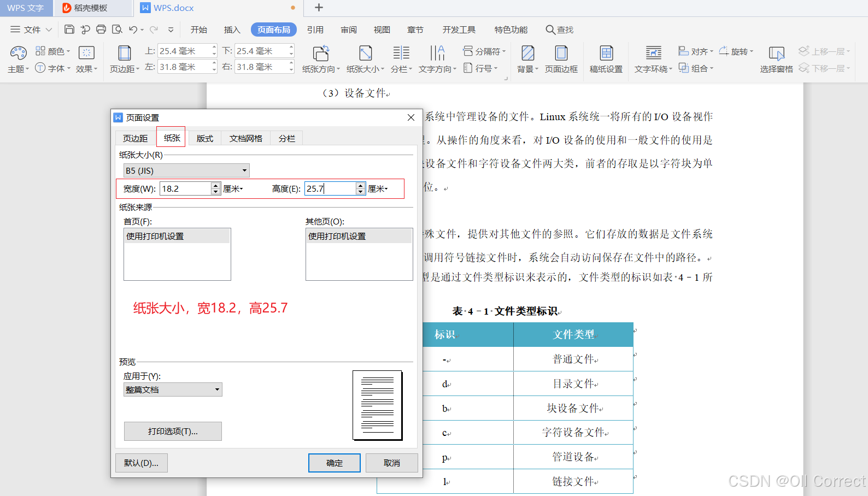Open the 审阅 ribbon tab
This screenshot has height=496, width=868.
tap(349, 29)
